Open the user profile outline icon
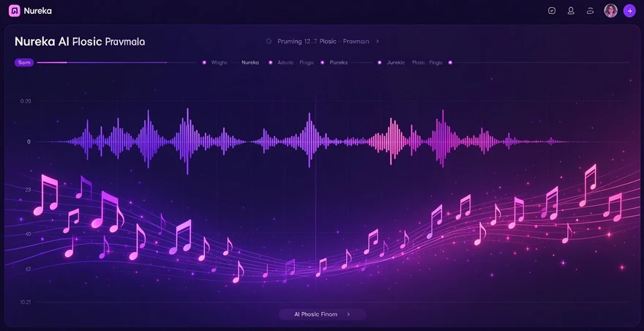644x331 pixels. 571,11
